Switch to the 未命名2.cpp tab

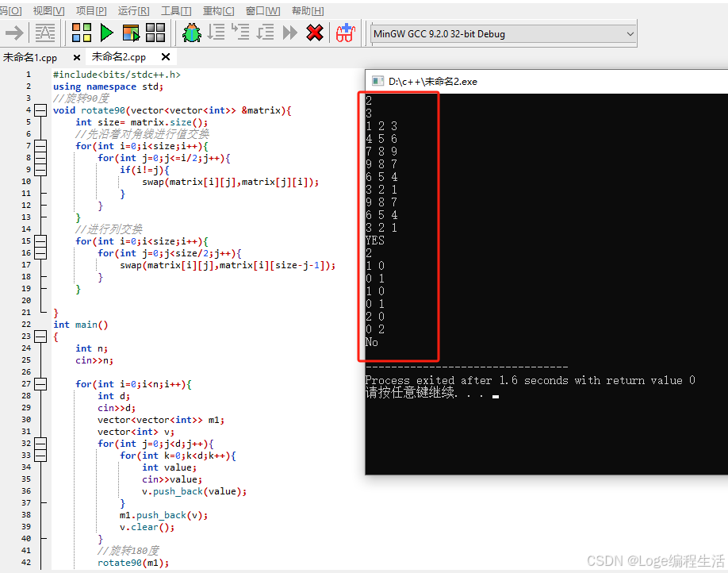(x=119, y=56)
